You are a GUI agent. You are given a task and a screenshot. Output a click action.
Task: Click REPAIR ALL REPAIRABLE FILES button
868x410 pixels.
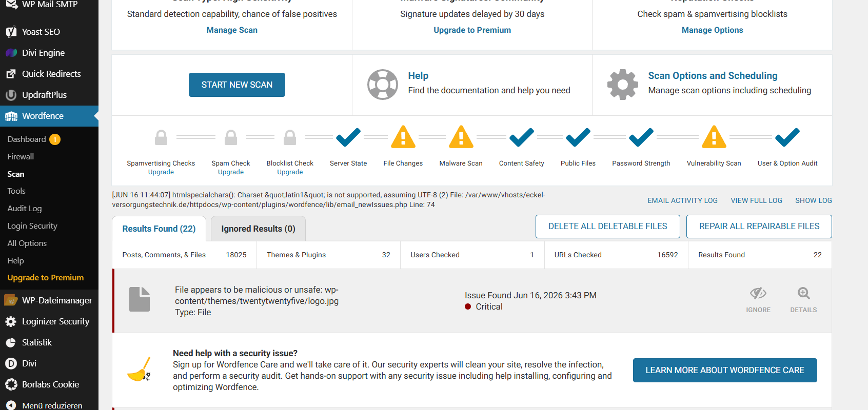759,227
